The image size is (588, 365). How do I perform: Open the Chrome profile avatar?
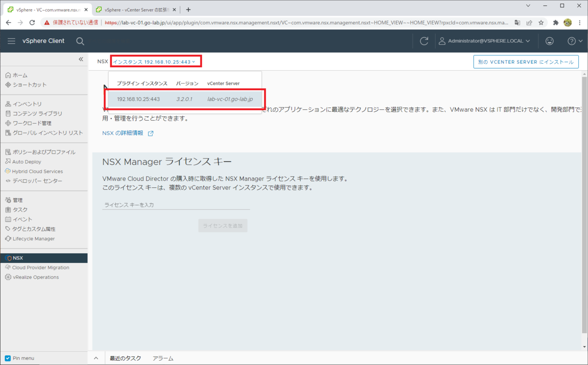[x=568, y=23]
